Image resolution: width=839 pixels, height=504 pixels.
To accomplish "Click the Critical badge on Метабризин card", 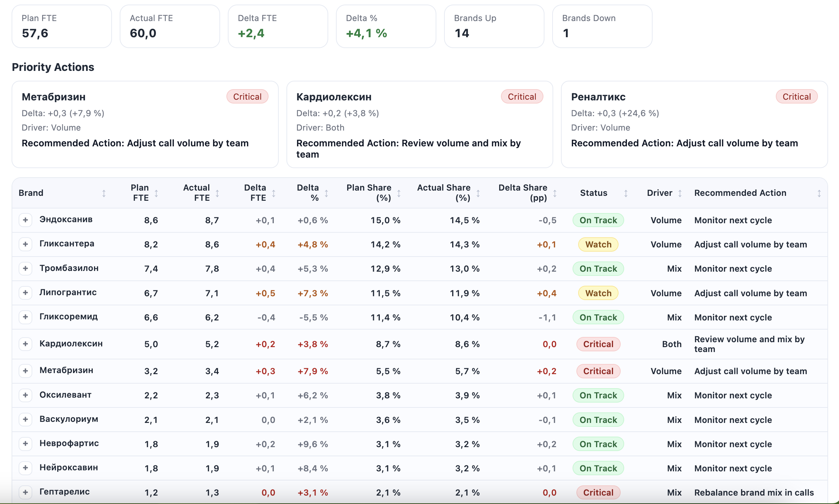I will (x=247, y=97).
